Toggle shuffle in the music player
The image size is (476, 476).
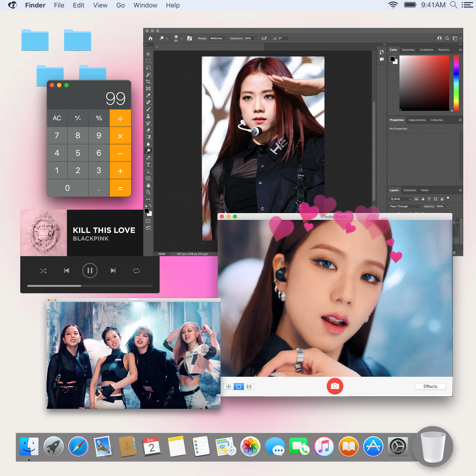pyautogui.click(x=44, y=271)
